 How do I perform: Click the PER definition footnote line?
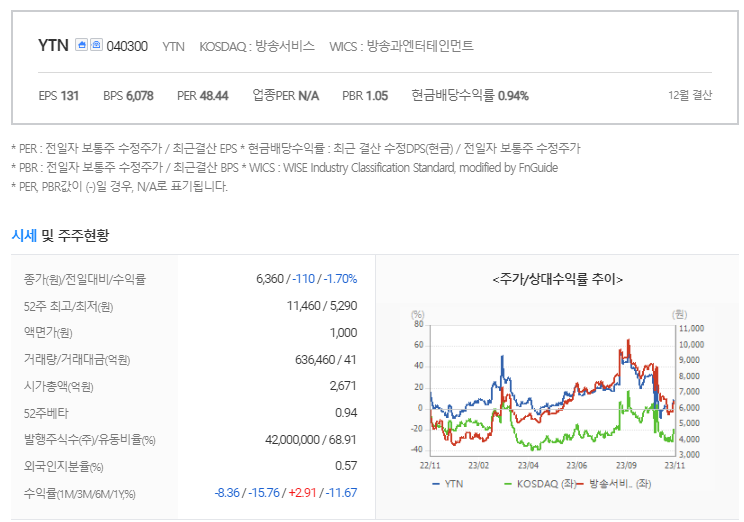tap(296, 149)
